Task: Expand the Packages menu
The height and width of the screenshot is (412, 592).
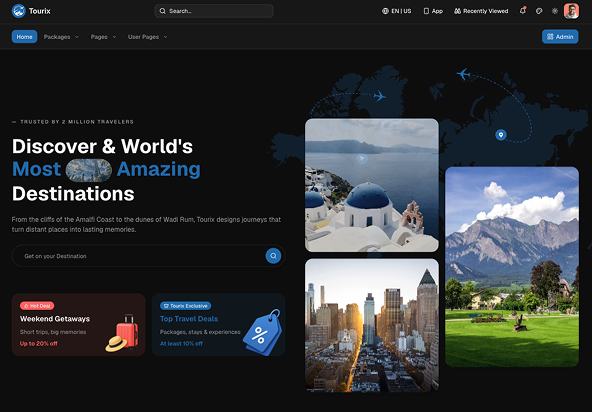Action: coord(61,37)
